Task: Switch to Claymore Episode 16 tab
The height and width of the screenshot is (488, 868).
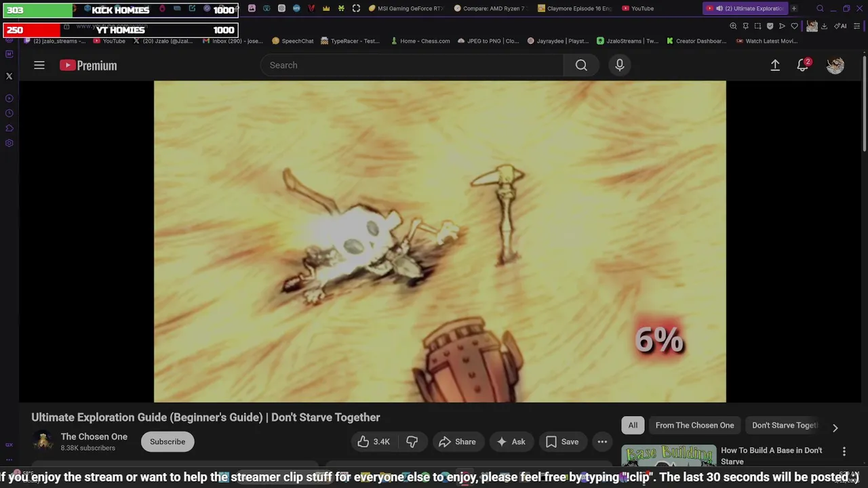Action: click(574, 8)
